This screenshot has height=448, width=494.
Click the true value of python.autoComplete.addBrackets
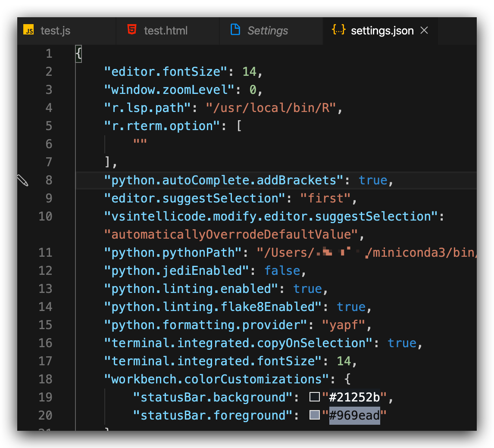point(373,180)
